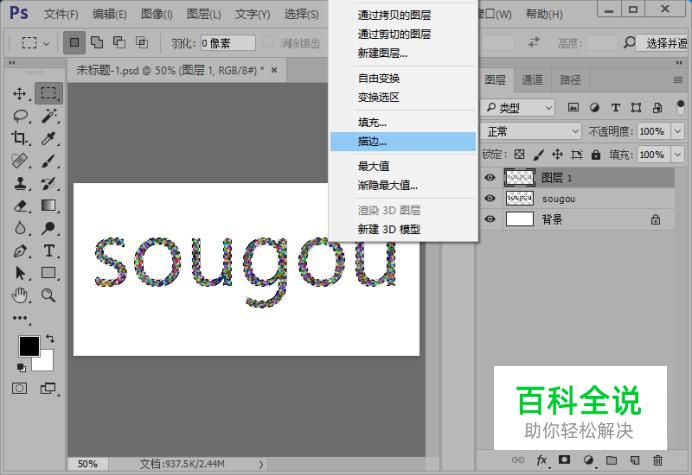
Task: Select the Eyedropper tool
Action: [x=49, y=138]
